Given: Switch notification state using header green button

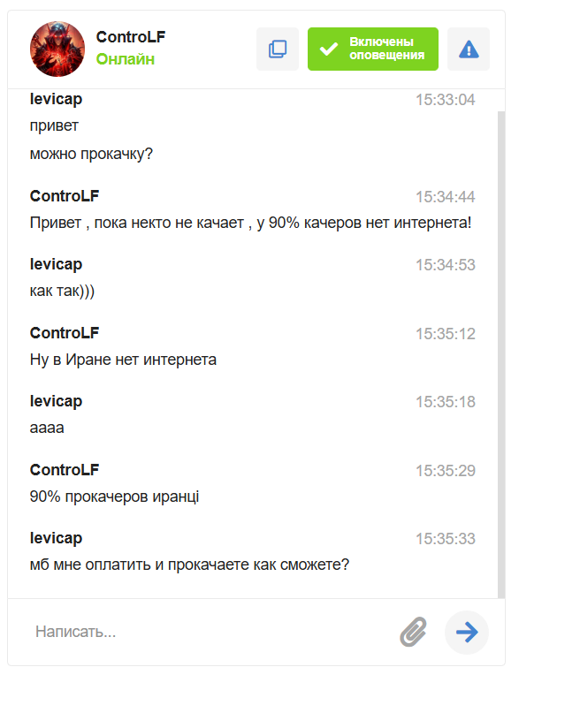Looking at the screenshot, I should (x=372, y=49).
